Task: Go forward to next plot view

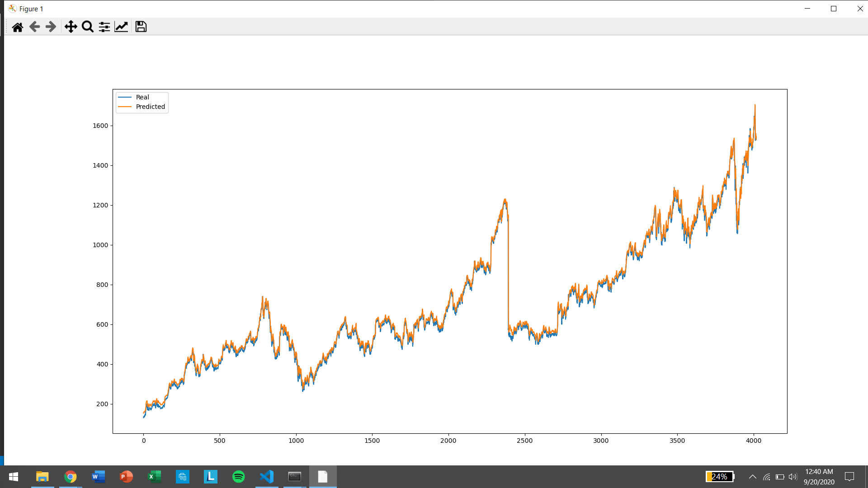Action: [51, 27]
